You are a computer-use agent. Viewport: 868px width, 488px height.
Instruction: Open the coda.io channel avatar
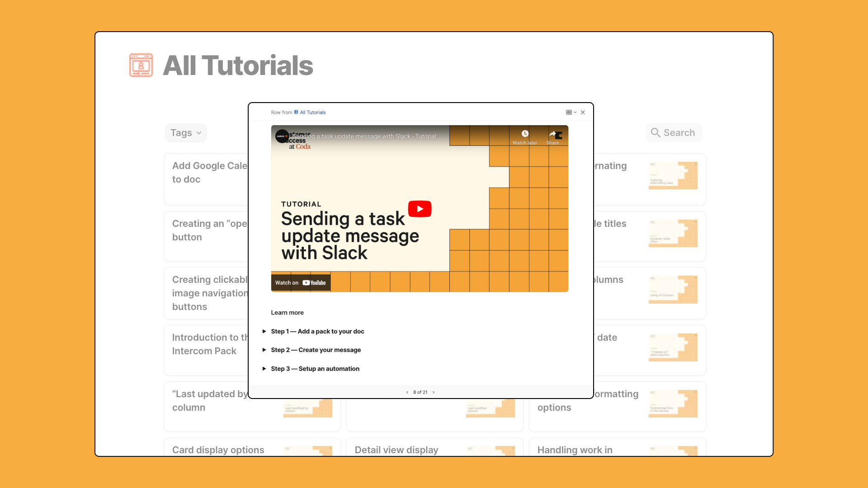point(282,136)
